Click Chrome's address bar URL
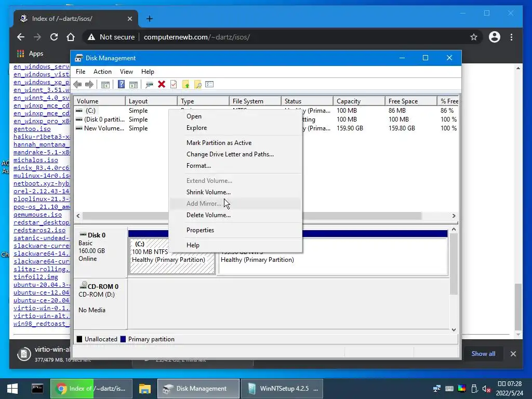 click(x=197, y=37)
